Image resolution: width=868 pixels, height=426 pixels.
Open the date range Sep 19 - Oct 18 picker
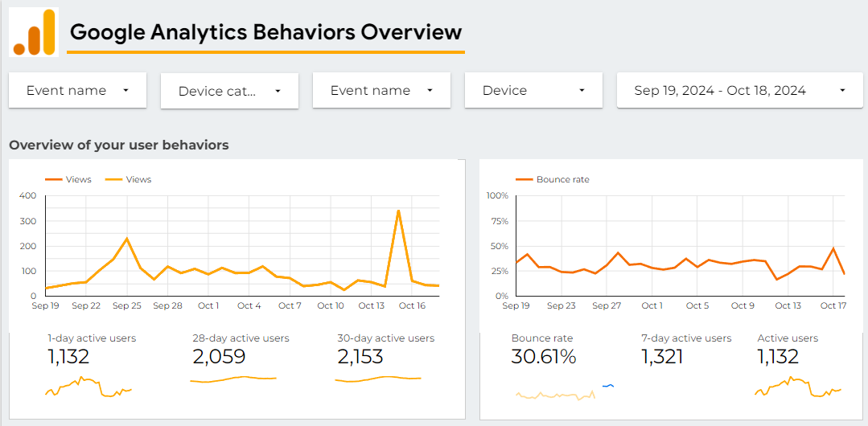[740, 90]
